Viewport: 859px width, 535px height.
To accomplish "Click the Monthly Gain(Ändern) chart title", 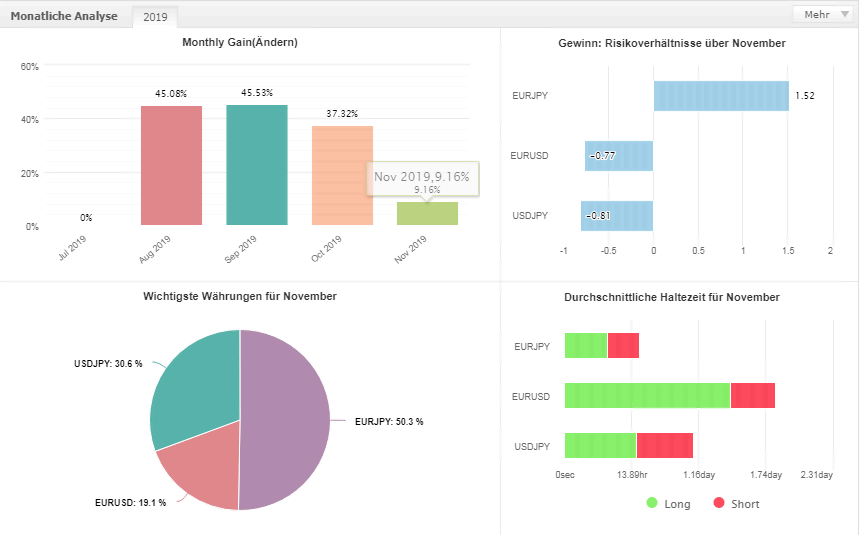I will (x=240, y=42).
